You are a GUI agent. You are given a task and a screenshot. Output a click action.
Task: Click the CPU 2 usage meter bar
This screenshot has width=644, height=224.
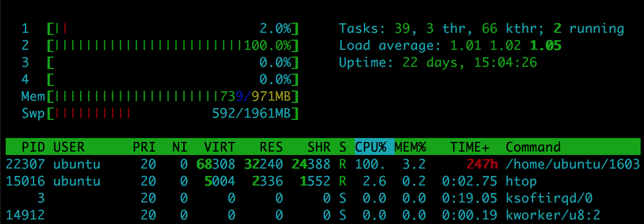172,45
